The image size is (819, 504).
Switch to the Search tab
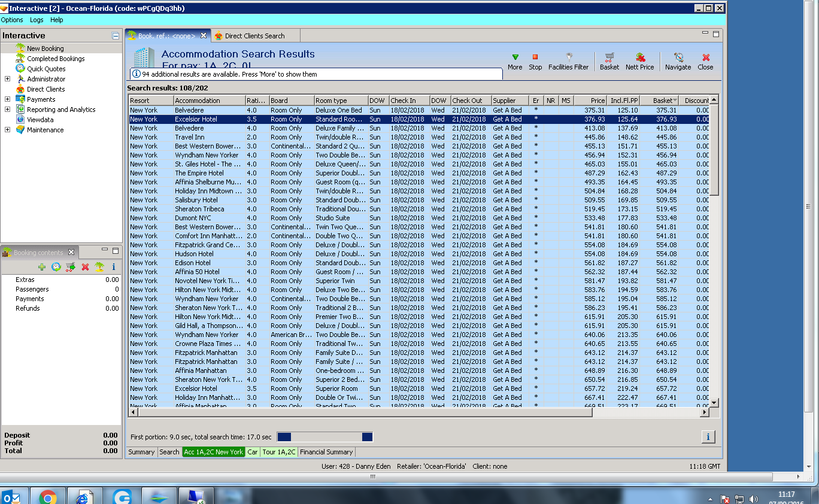coord(169,452)
